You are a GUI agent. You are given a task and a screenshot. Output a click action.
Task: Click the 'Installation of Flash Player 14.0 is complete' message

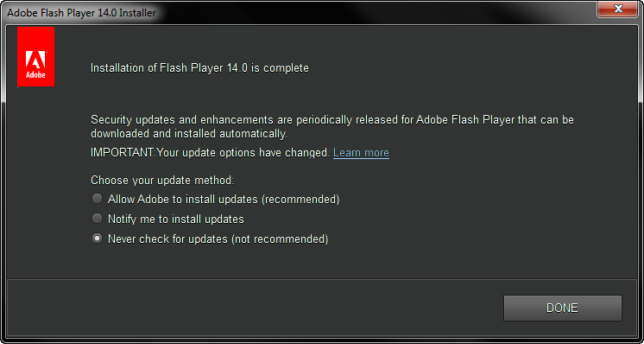[x=199, y=67]
